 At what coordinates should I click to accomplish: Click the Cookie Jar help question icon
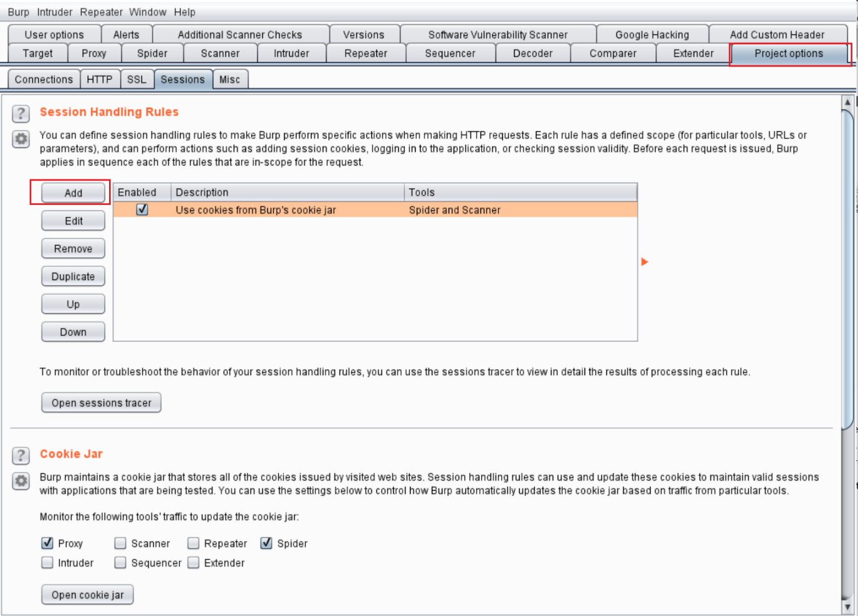pos(21,455)
